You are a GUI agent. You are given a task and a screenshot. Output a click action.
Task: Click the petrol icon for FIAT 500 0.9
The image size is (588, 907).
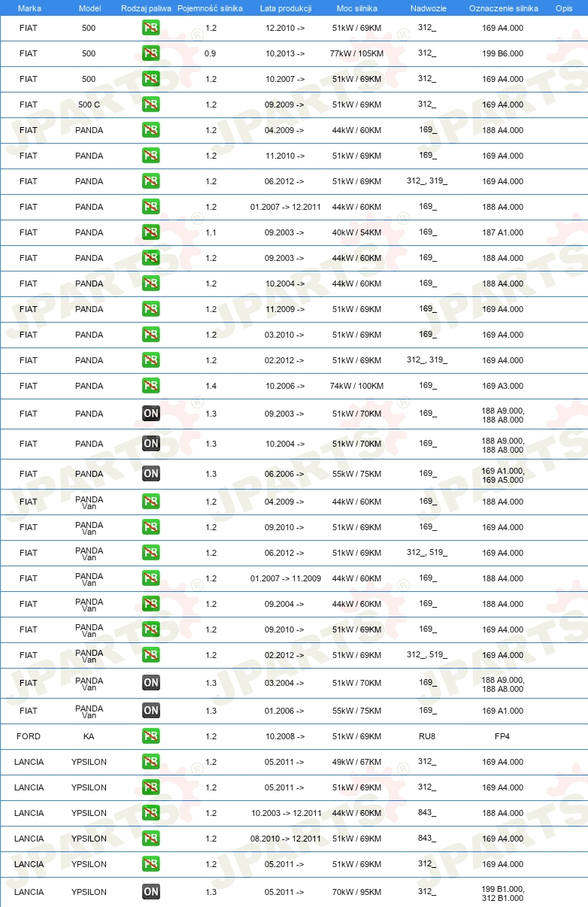(151, 53)
